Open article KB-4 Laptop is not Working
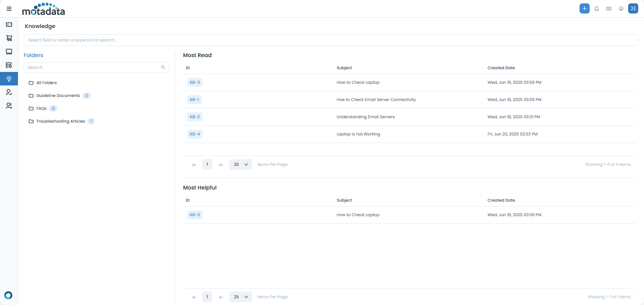Image resolution: width=644 pixels, height=305 pixels. [195, 134]
